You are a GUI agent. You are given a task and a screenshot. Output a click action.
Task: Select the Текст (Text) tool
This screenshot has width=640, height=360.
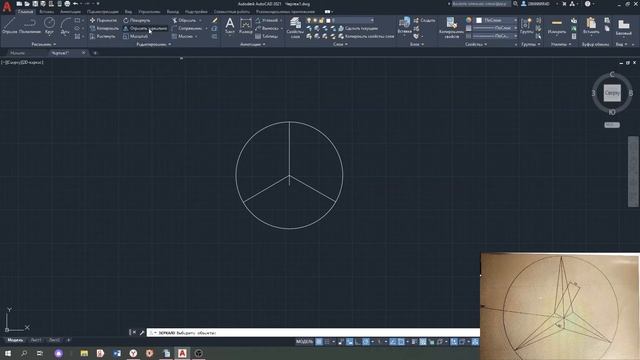click(x=230, y=25)
